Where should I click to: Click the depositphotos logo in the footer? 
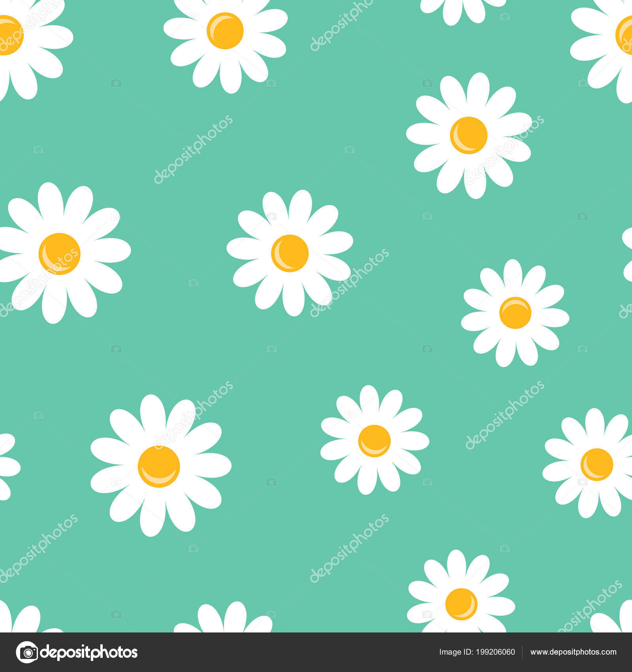click(x=77, y=652)
